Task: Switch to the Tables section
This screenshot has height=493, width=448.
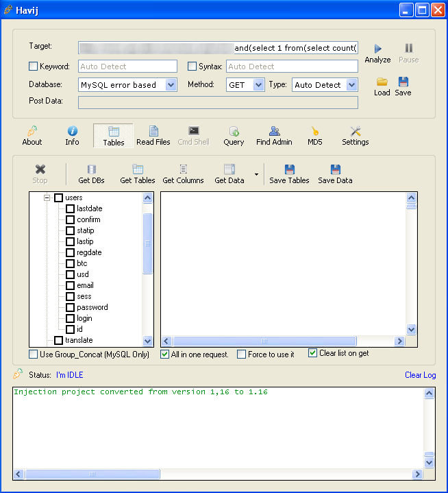Action: click(x=114, y=136)
